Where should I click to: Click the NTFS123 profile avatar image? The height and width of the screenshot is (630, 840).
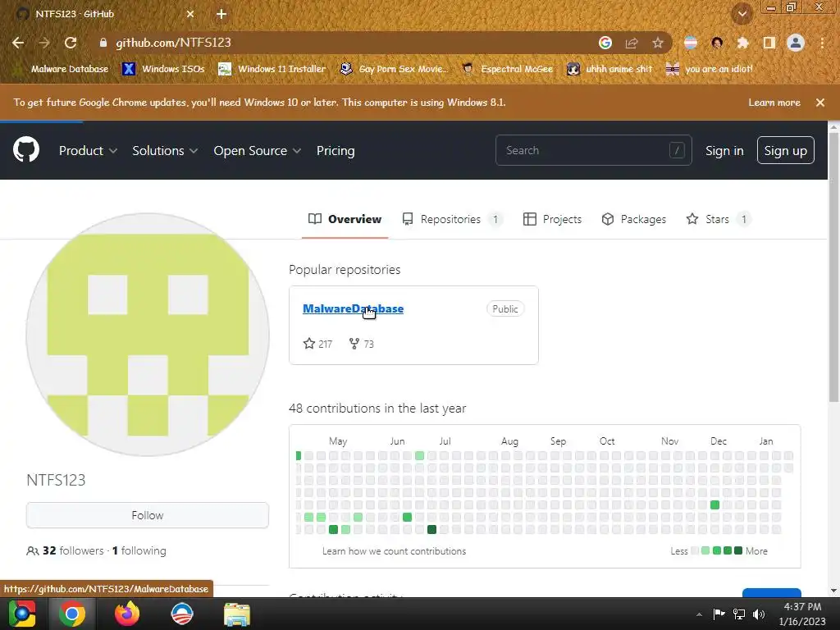tap(148, 335)
